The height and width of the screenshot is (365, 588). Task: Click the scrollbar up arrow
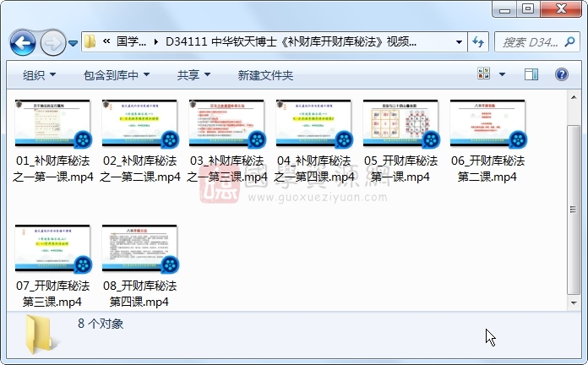[x=574, y=97]
